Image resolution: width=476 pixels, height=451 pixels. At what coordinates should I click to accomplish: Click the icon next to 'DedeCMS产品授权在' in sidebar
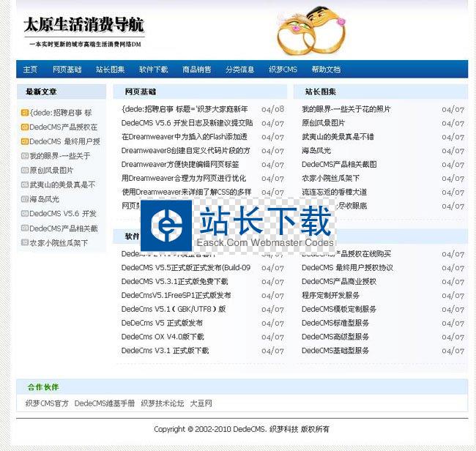click(x=25, y=127)
